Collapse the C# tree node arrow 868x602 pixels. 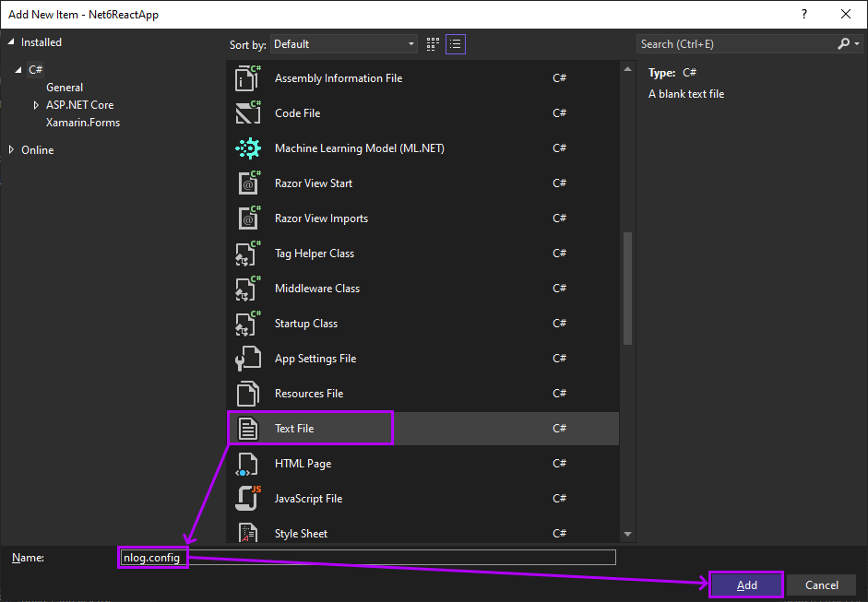pyautogui.click(x=18, y=70)
